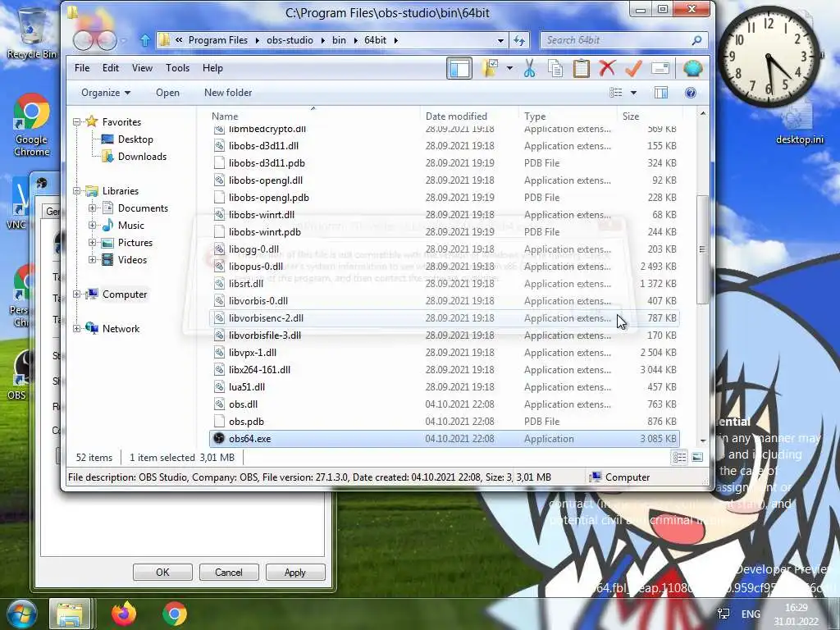The width and height of the screenshot is (840, 630).
Task: Sort by the Name column header
Action: (x=314, y=116)
